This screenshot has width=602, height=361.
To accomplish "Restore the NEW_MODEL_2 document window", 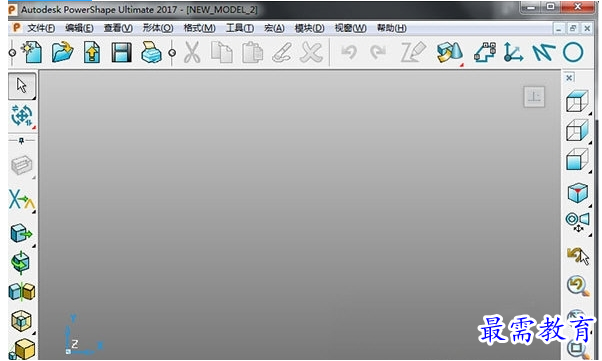I will [x=573, y=28].
